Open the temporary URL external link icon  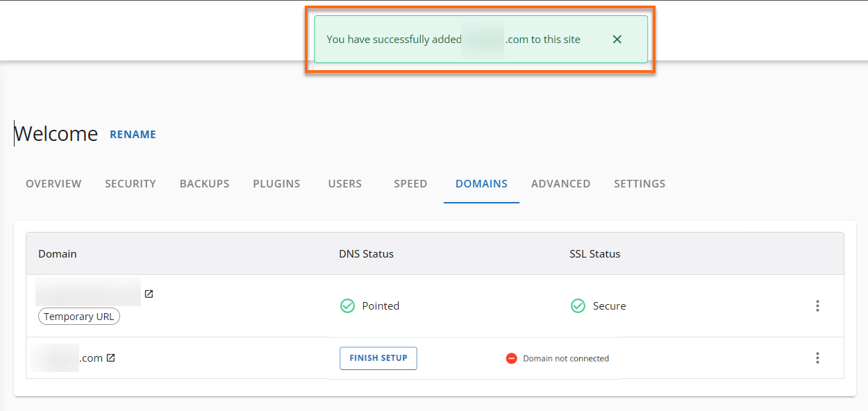(x=149, y=294)
